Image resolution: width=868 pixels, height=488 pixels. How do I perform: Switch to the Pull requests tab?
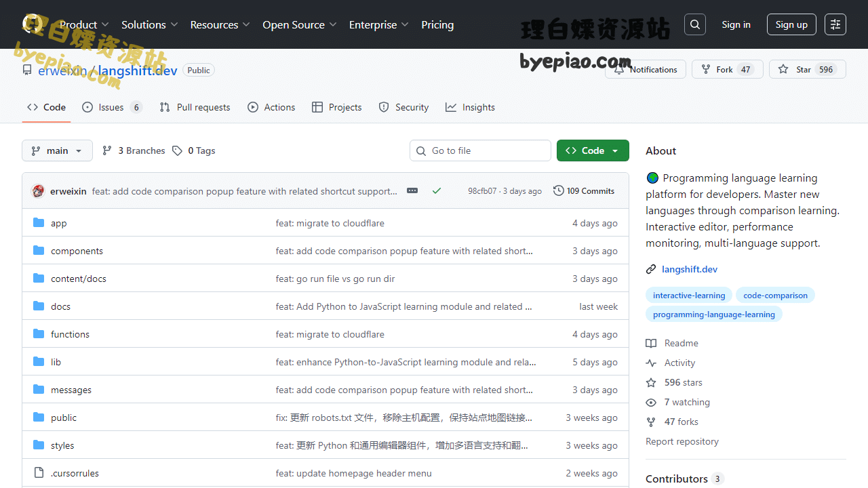(x=195, y=107)
